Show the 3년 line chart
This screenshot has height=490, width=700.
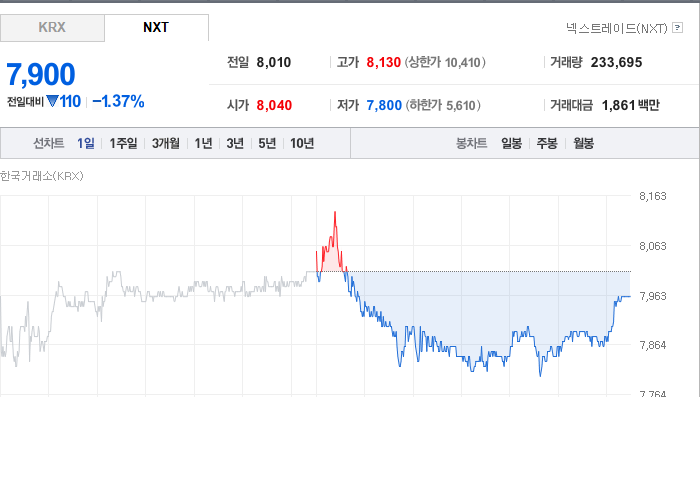(x=235, y=143)
